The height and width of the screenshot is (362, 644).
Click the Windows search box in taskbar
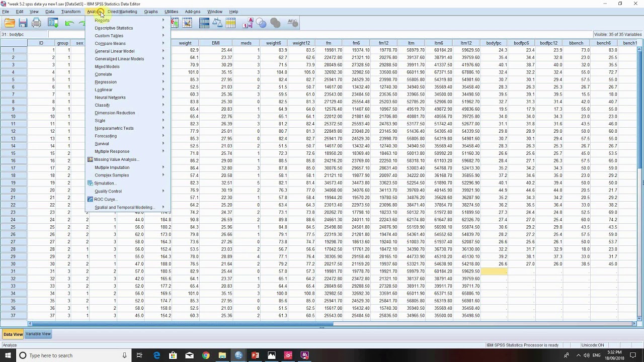point(75,355)
